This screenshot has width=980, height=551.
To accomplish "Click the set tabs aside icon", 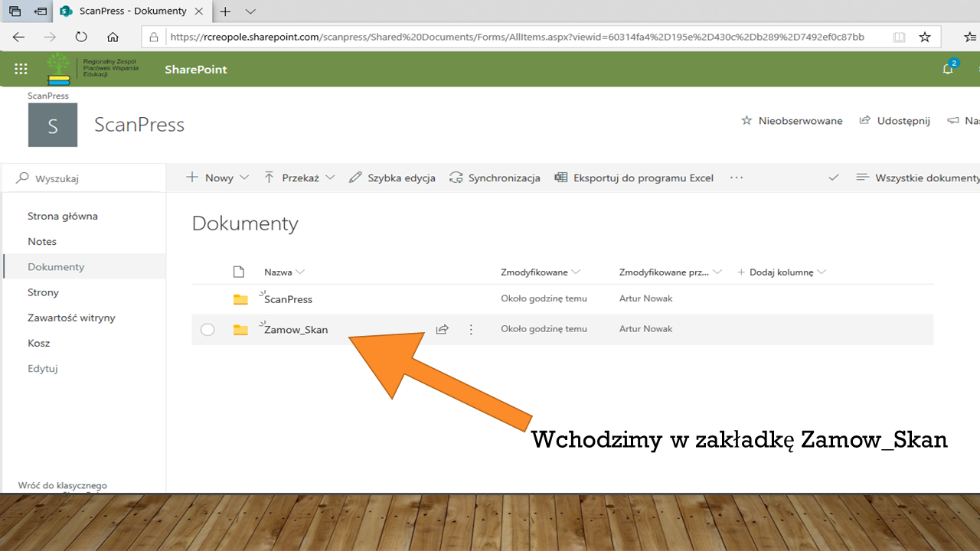I will click(40, 11).
